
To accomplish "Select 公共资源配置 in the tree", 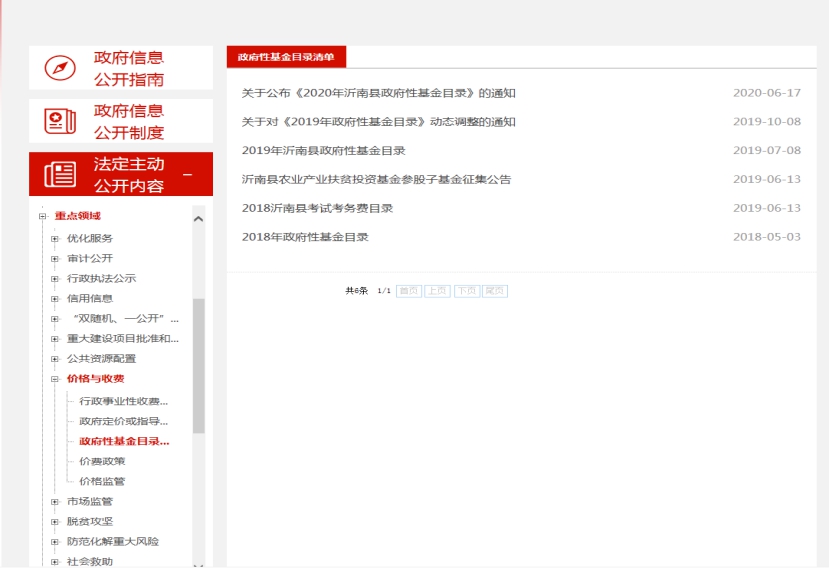I will tap(102, 359).
